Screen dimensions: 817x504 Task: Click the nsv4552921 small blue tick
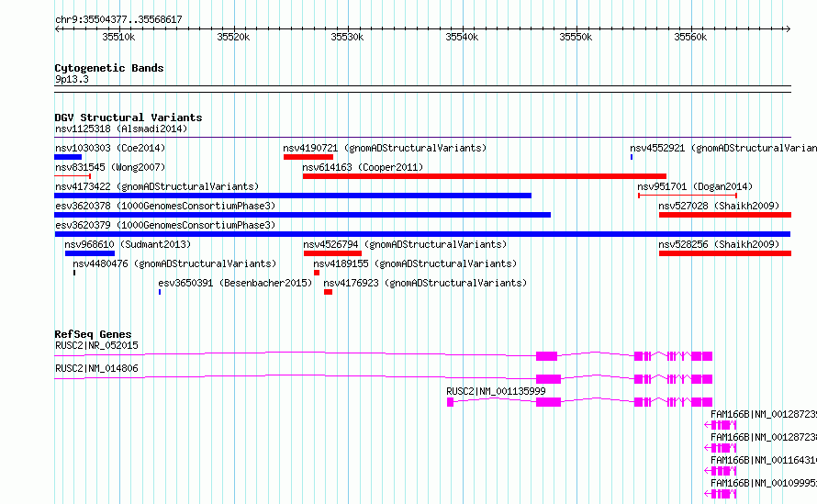coord(632,157)
